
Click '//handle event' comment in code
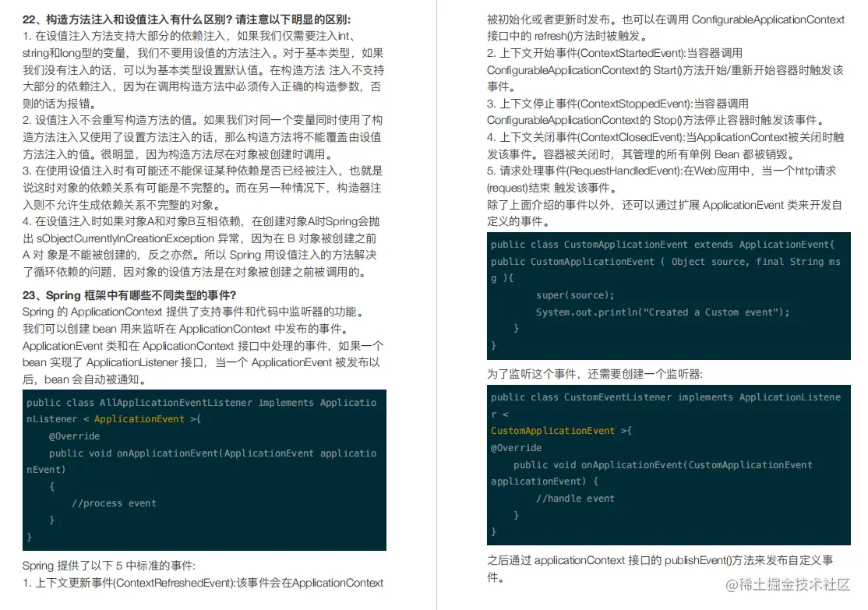(x=574, y=498)
